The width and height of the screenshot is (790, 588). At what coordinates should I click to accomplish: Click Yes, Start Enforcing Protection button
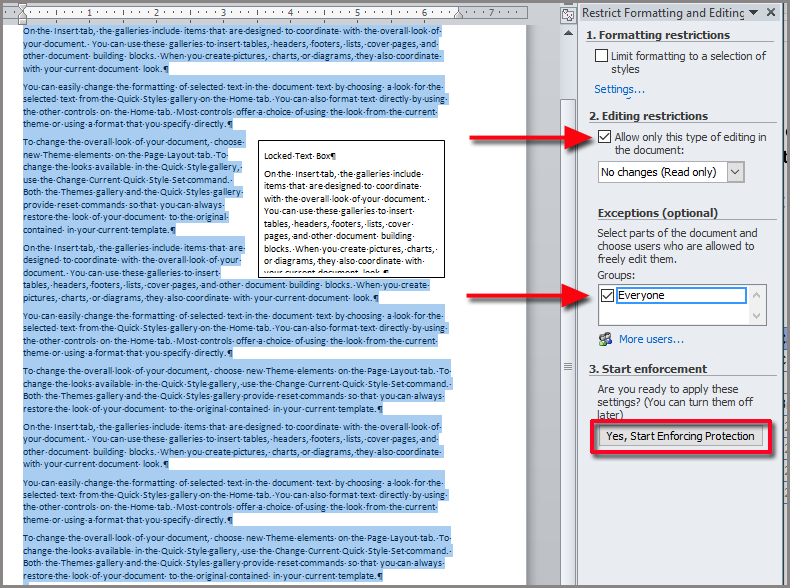coord(680,436)
